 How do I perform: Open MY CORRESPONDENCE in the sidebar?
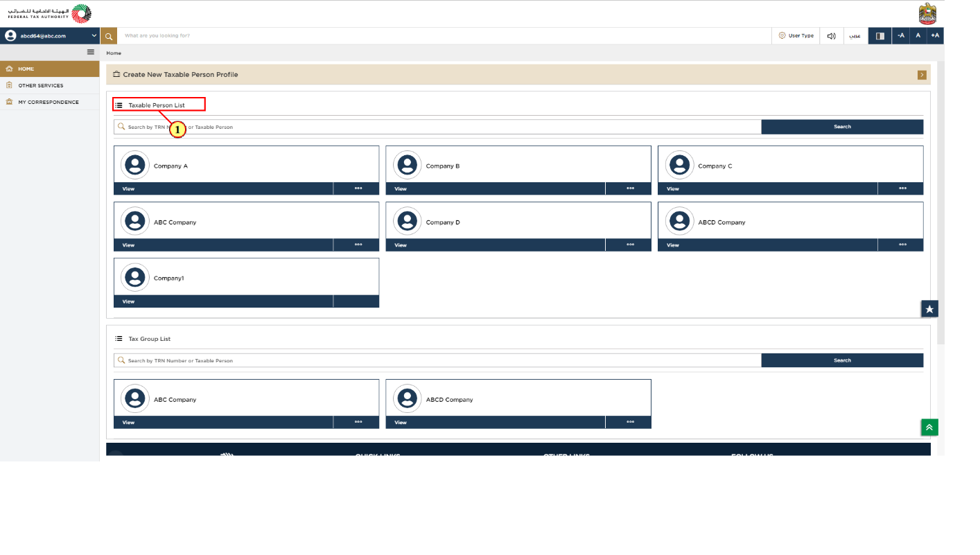click(50, 103)
